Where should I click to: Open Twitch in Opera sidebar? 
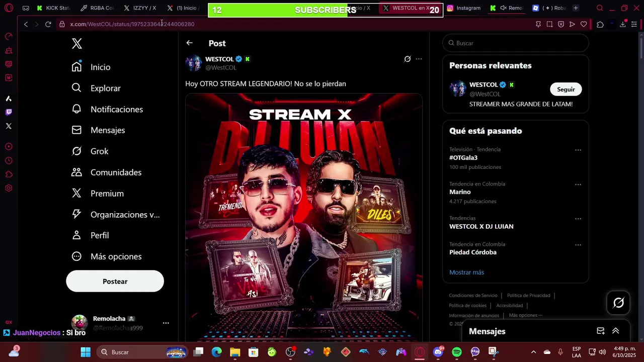9,112
